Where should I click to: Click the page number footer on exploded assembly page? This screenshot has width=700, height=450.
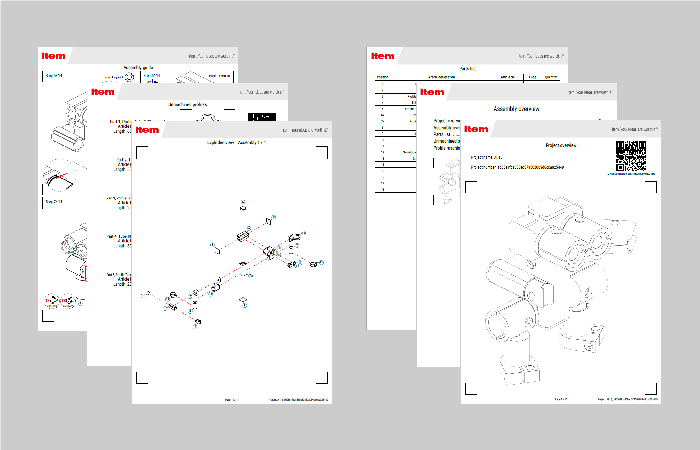tap(232, 398)
